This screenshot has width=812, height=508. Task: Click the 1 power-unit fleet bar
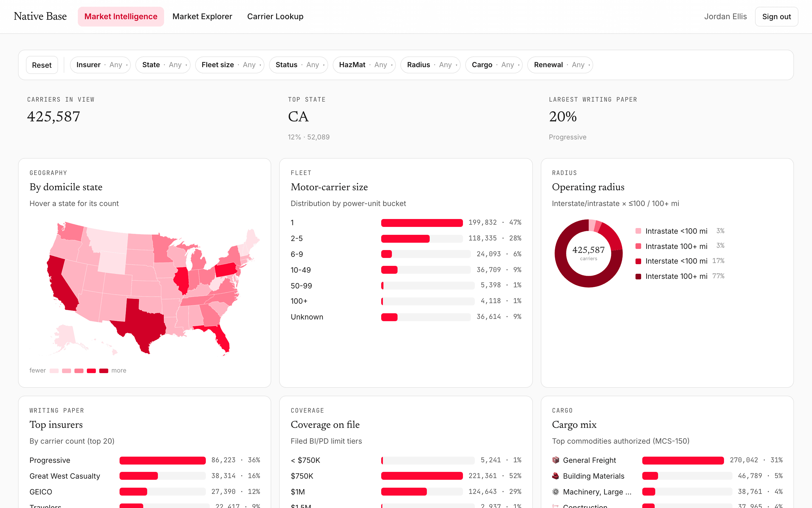point(422,223)
